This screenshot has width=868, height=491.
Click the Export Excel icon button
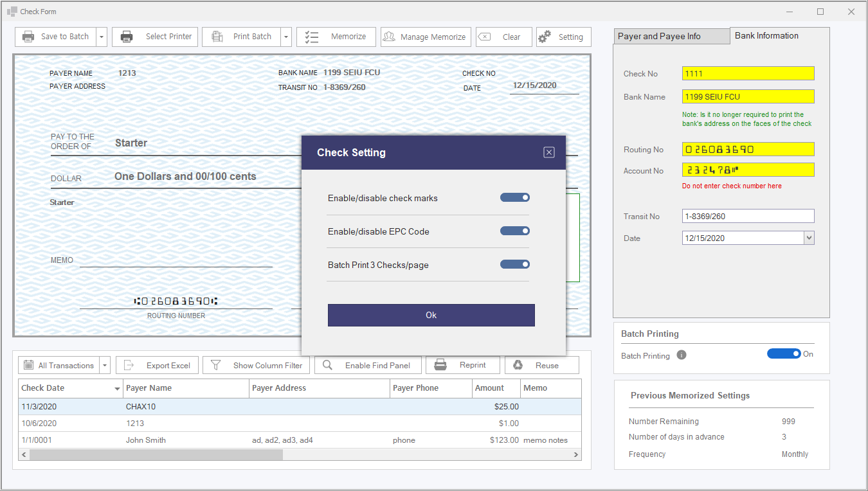129,365
